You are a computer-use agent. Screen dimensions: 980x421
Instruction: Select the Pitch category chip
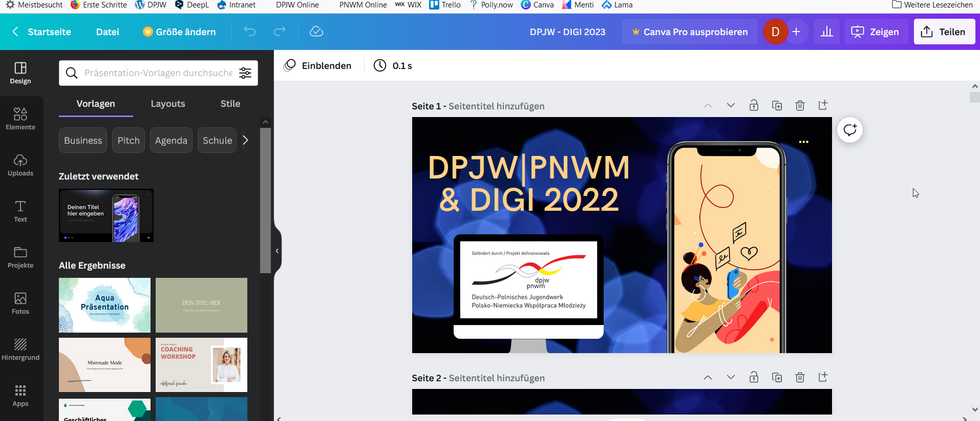(x=129, y=141)
